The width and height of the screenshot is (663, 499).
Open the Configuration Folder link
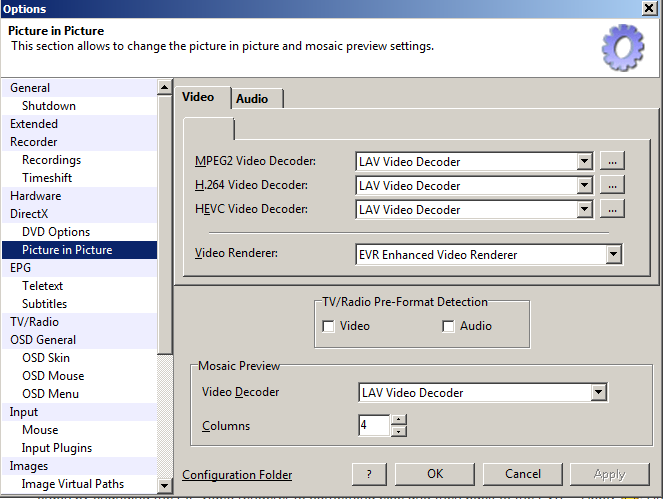[x=237, y=475]
